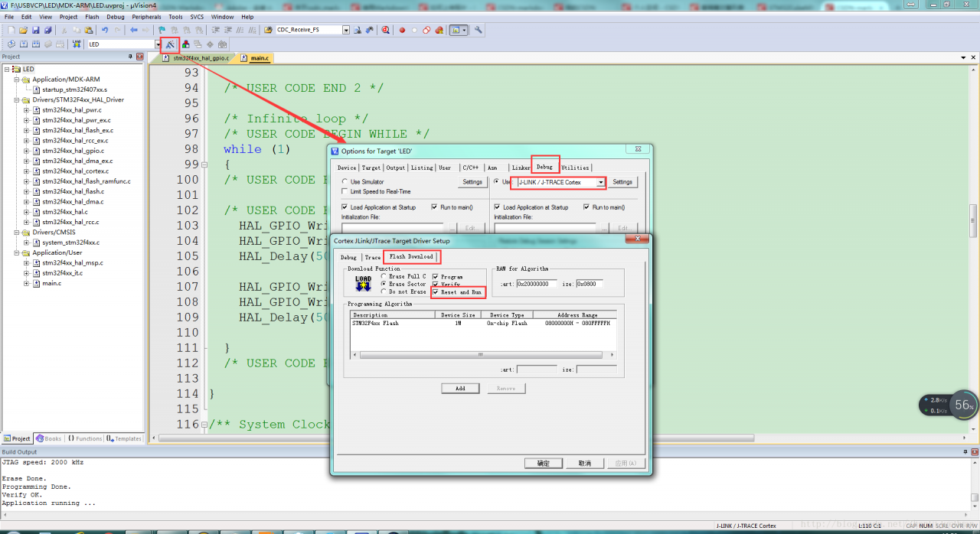Expand the stm32f4xx_hal_gpio.c tree node
Image resolution: width=980 pixels, height=534 pixels.
coord(26,151)
